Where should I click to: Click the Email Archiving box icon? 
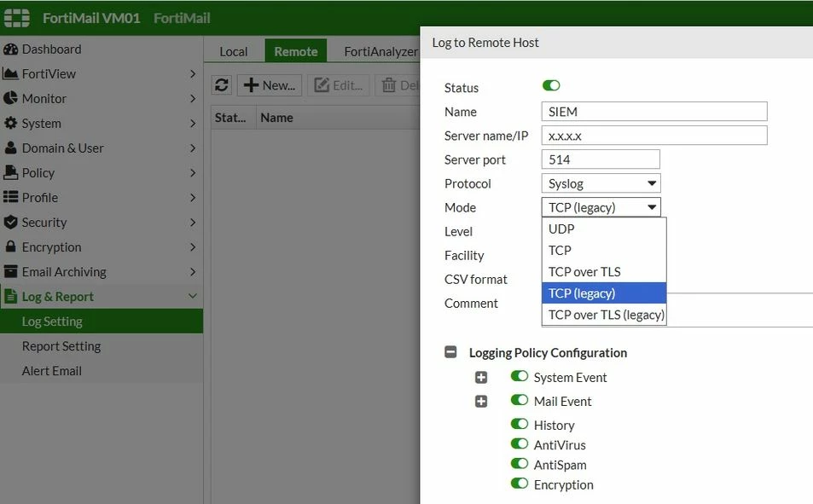pyautogui.click(x=10, y=271)
